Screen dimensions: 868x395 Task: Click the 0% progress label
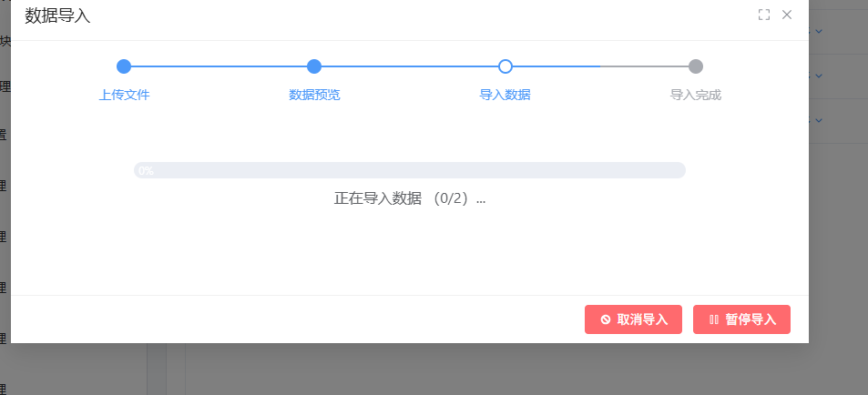[x=146, y=171]
